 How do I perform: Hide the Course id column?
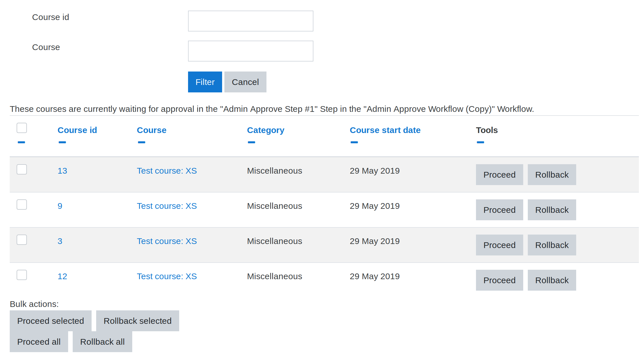[x=62, y=142]
